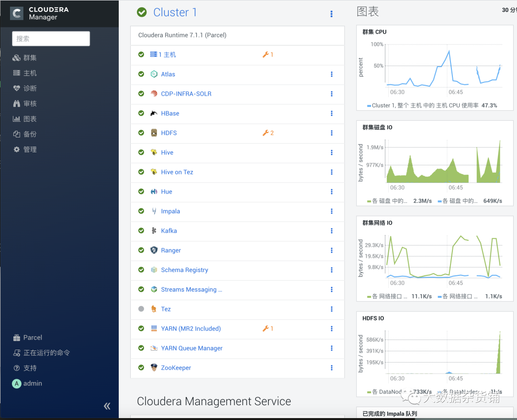Screen dimensions: 517x420
Task: Open the 支持 sidebar menu
Action: 25,368
